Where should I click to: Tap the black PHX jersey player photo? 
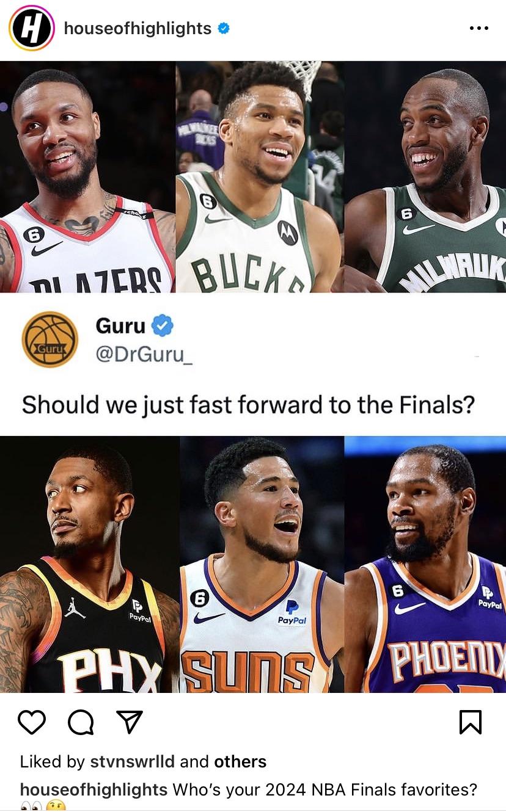click(89, 564)
